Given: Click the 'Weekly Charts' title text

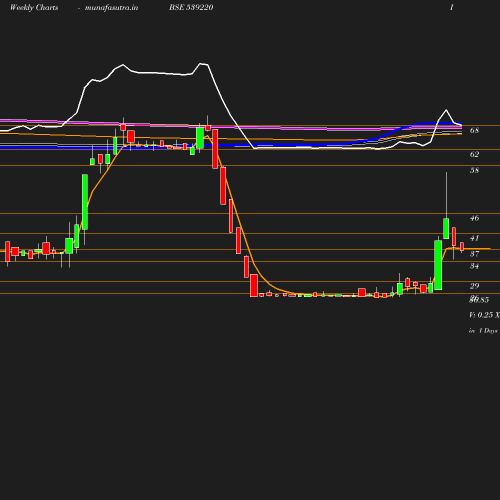Looking at the screenshot, I should pyautogui.click(x=34, y=7).
